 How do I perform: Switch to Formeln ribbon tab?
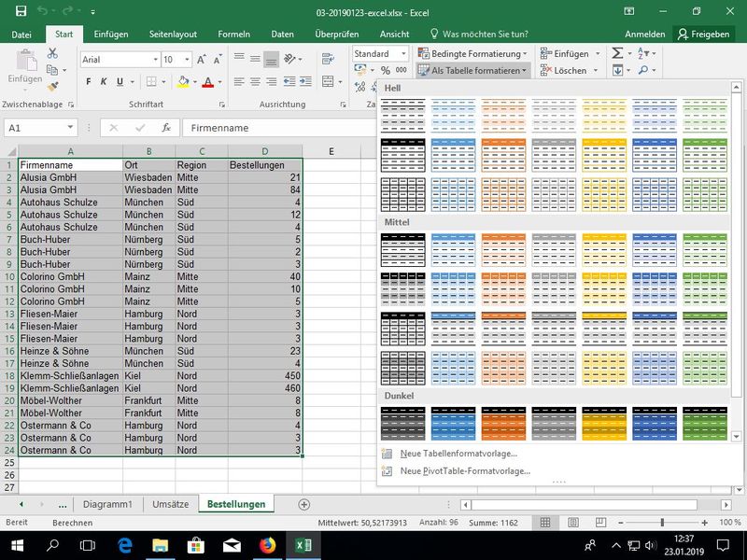tap(233, 35)
